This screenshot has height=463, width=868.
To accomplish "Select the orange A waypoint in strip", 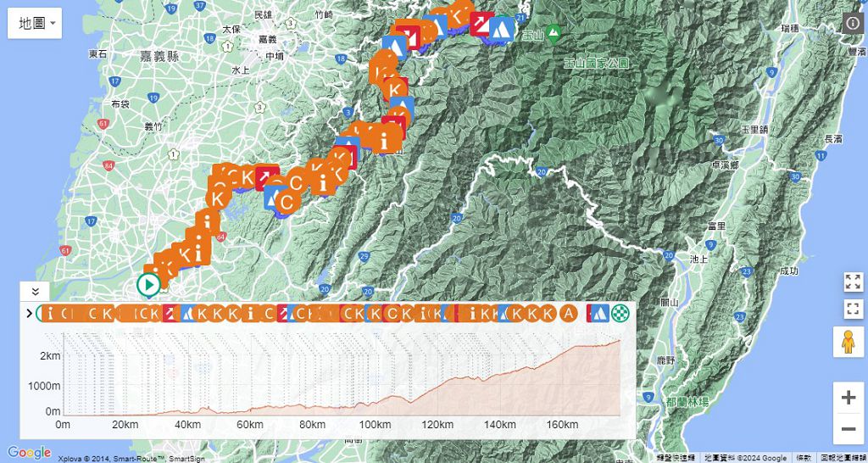I will pyautogui.click(x=570, y=313).
